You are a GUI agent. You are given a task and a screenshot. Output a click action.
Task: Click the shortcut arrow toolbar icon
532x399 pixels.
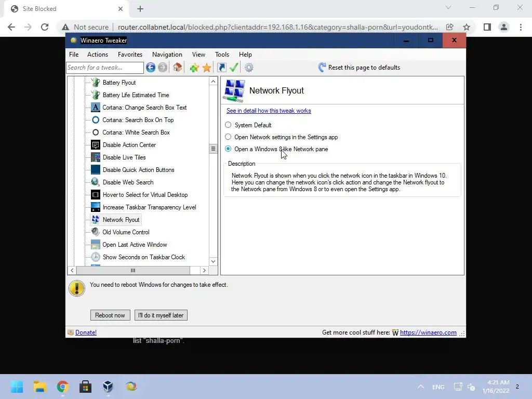click(221, 68)
